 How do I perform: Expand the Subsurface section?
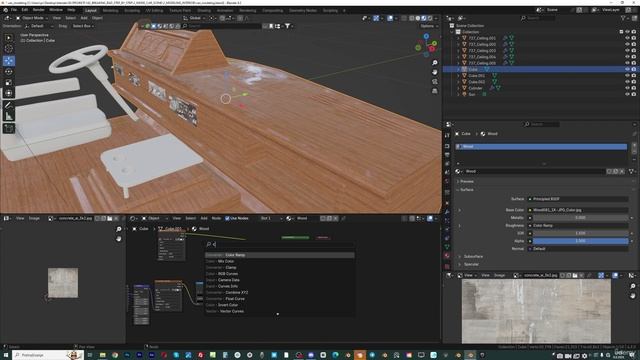tap(473, 257)
